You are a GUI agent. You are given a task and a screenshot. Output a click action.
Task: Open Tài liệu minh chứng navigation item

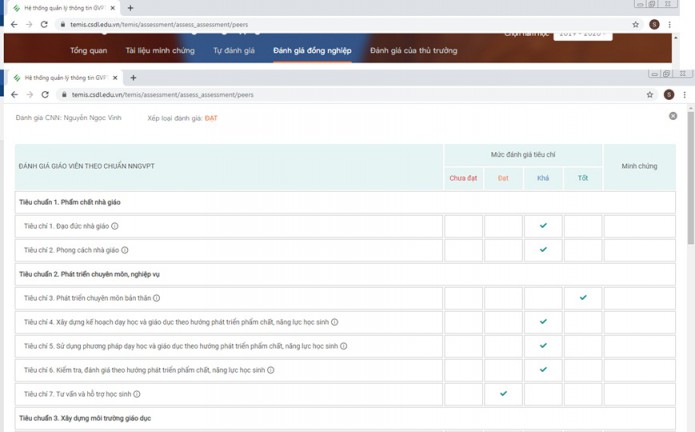tap(161, 49)
